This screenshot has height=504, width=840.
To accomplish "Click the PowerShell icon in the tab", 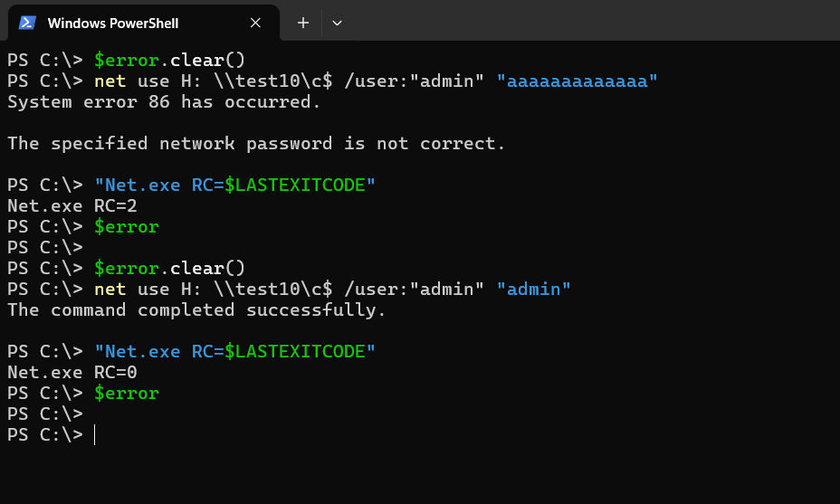I will (x=27, y=23).
